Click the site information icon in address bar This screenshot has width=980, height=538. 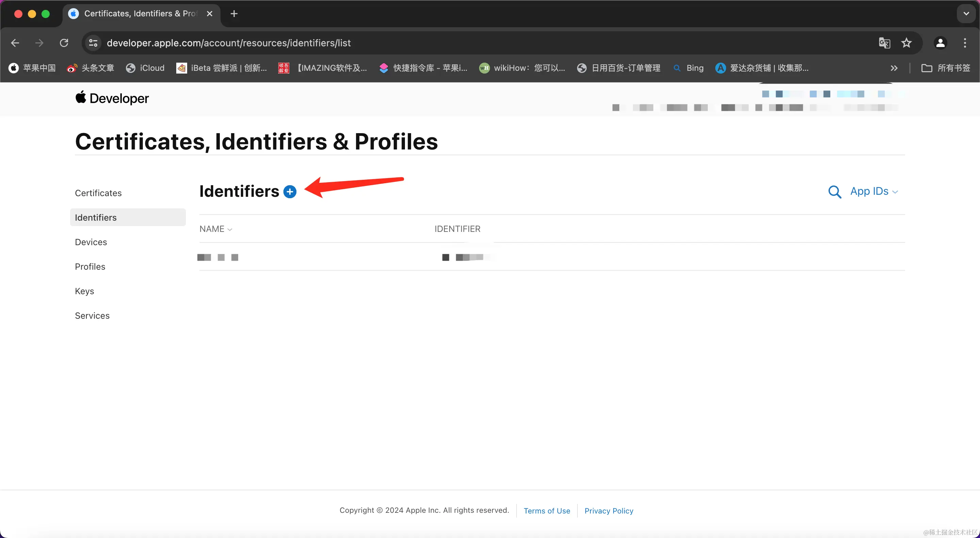93,43
